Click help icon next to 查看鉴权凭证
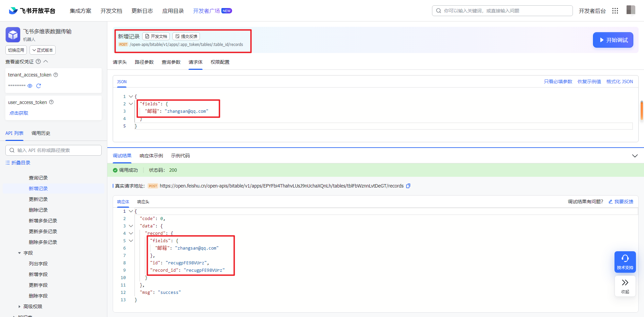Screen dimensions: 644x317 tap(38, 61)
